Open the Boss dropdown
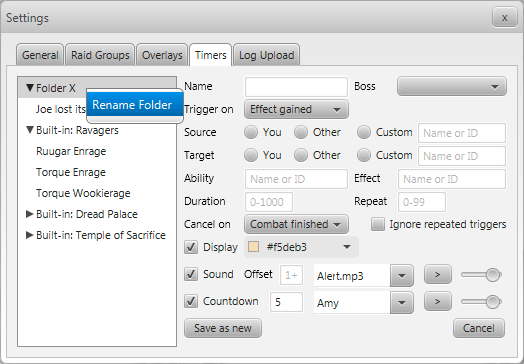524x364 pixels. 452,87
